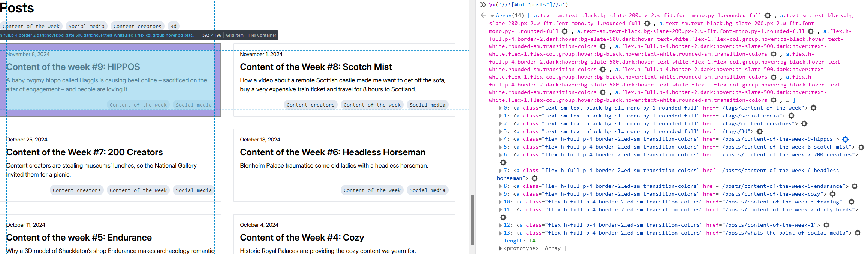Select the 3d tag filter under Posts
Image resolution: width=868 pixels, height=254 pixels.
click(x=173, y=26)
